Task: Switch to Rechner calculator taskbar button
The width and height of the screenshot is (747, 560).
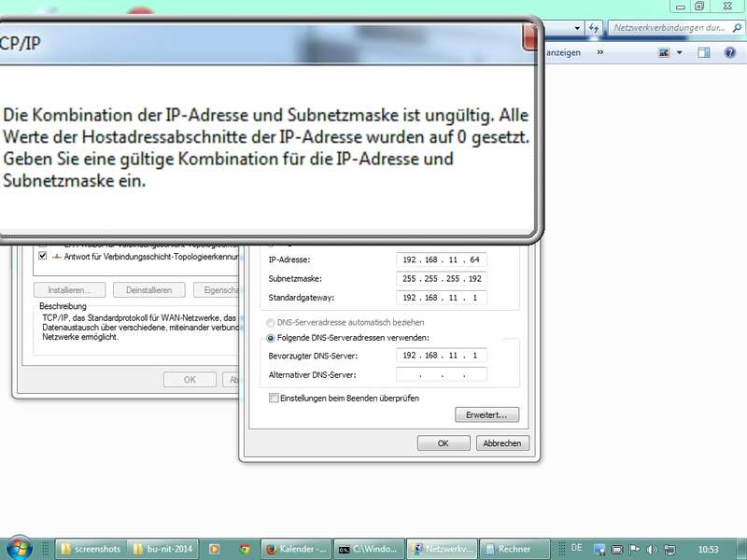Action: pyautogui.click(x=515, y=549)
